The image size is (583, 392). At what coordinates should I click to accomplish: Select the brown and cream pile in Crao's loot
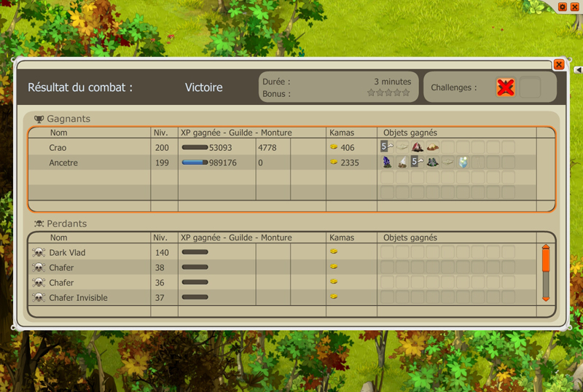(x=432, y=147)
